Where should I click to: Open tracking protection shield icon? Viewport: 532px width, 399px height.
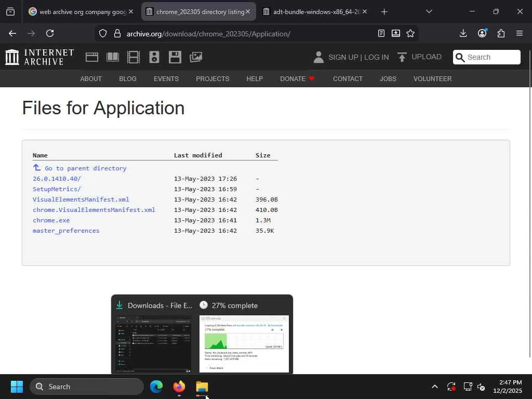coord(103,33)
